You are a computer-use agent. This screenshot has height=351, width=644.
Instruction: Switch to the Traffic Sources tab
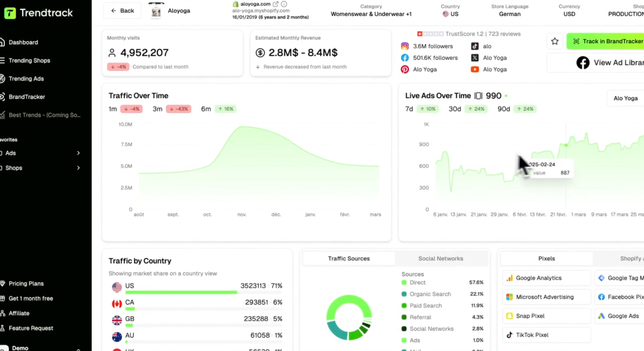(x=349, y=259)
